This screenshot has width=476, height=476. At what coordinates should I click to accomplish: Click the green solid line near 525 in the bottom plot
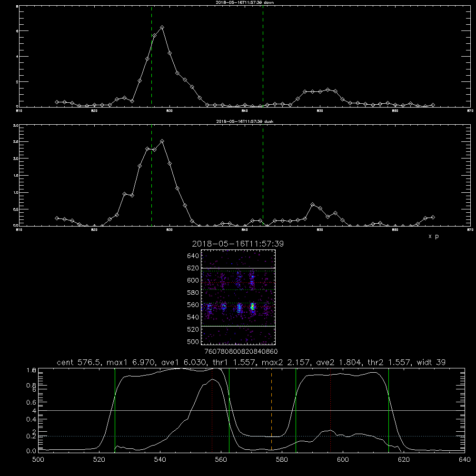tap(115, 410)
